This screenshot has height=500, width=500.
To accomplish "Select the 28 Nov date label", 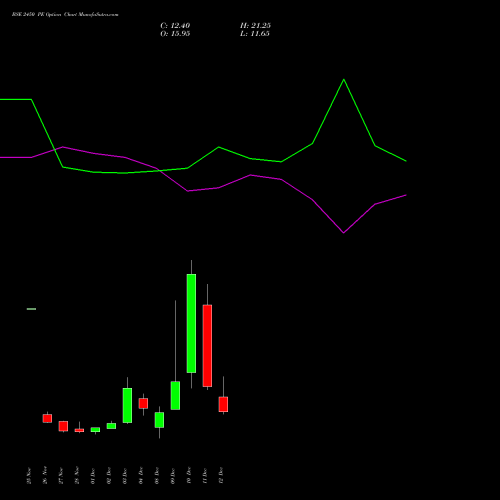I will (77, 476).
